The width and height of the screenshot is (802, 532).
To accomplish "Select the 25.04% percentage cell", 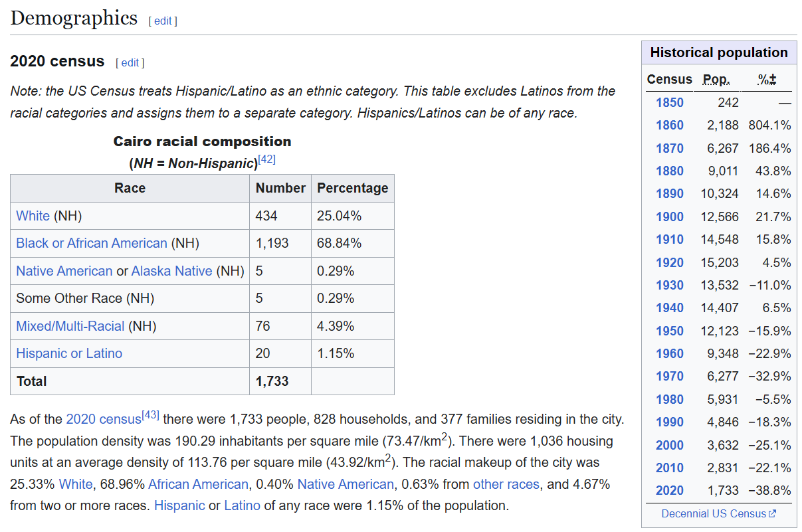I will tap(353, 216).
